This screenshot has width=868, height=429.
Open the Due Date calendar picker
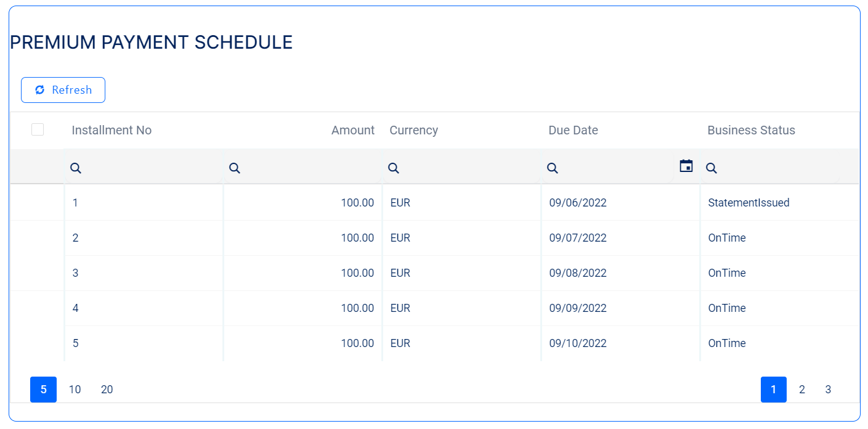686,166
